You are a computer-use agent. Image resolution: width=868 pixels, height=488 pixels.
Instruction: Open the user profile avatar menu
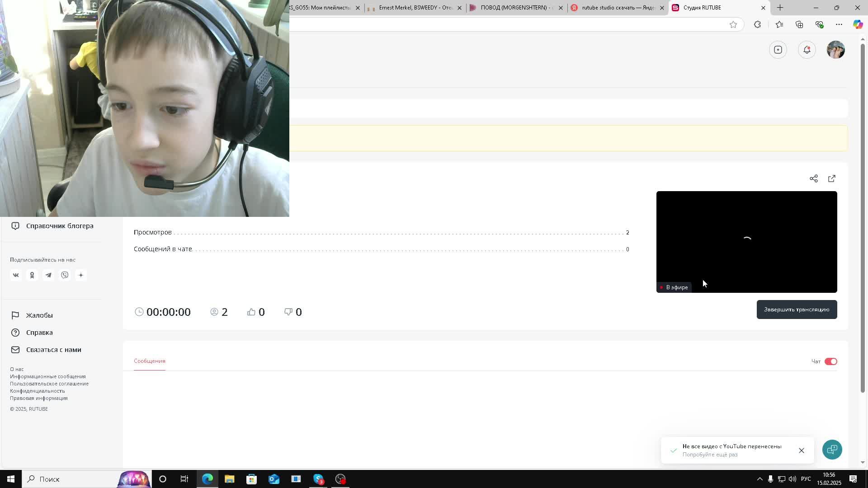pos(835,50)
